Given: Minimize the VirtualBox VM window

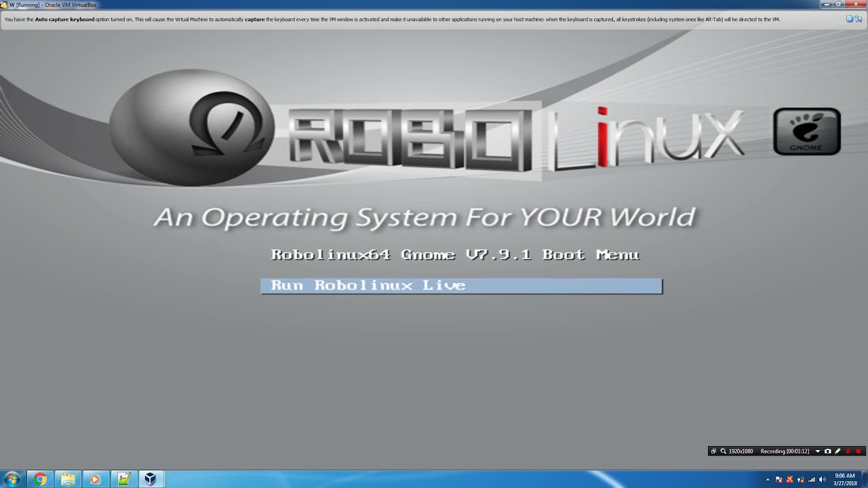Looking at the screenshot, I should pyautogui.click(x=827, y=4).
